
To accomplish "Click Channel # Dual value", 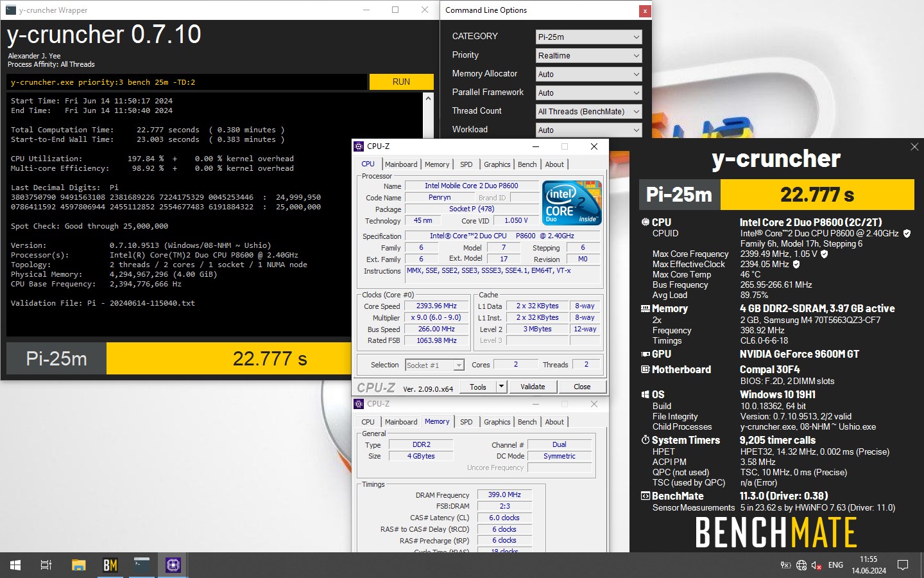I will tap(560, 445).
